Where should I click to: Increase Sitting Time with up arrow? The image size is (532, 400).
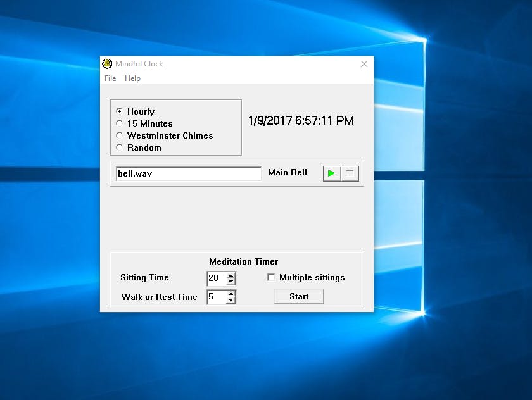pyautogui.click(x=231, y=275)
